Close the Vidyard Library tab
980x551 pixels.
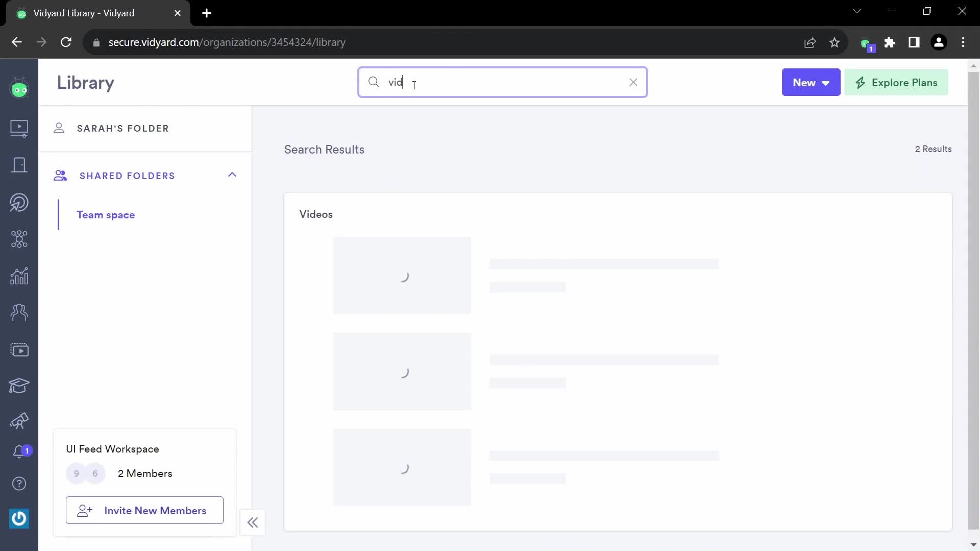click(x=178, y=13)
